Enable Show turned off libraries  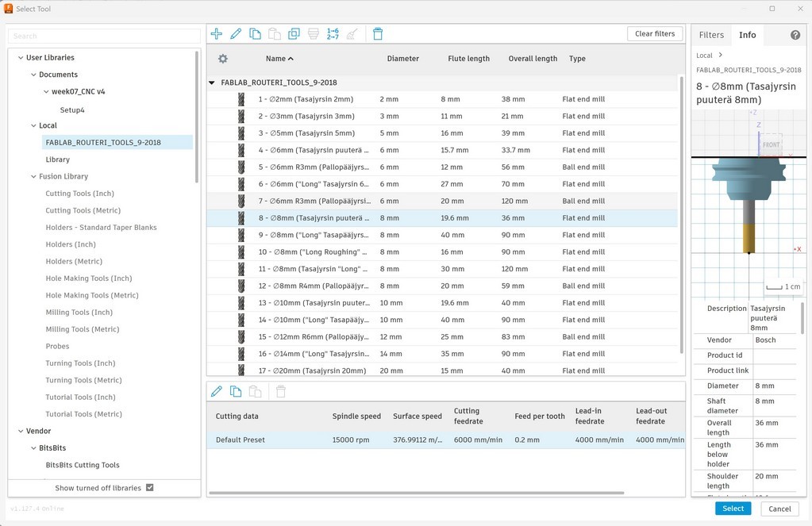149,487
